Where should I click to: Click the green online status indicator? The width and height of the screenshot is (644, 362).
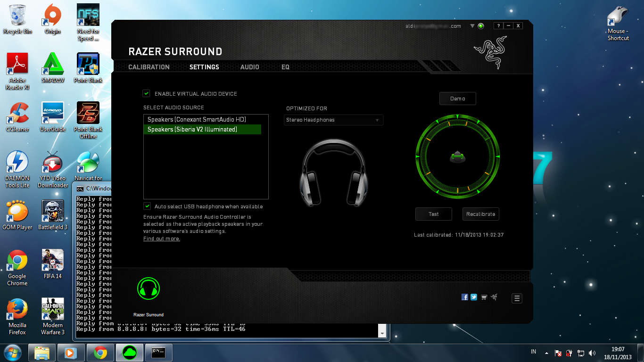(x=481, y=26)
